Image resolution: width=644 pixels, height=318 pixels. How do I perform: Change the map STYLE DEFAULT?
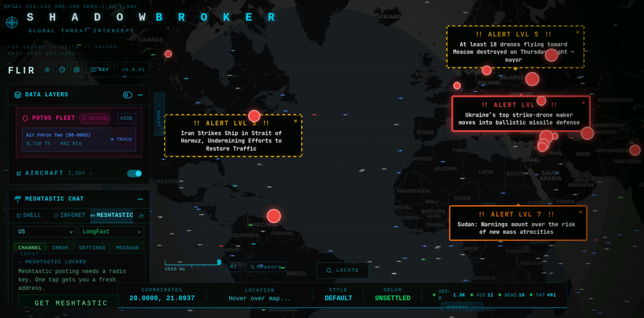tap(338, 298)
